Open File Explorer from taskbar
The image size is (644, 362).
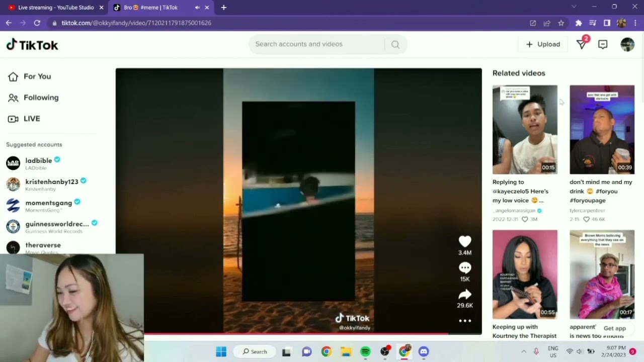(346, 351)
